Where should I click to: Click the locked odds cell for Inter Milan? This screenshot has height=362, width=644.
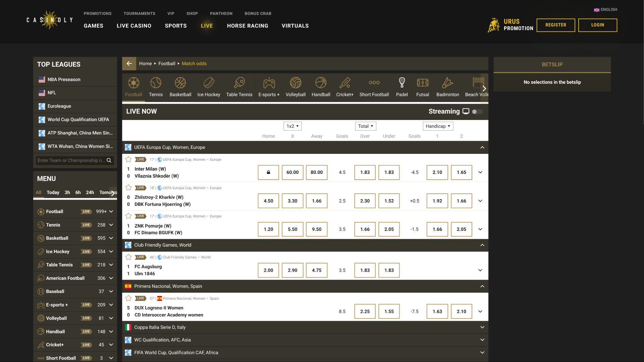tap(268, 172)
